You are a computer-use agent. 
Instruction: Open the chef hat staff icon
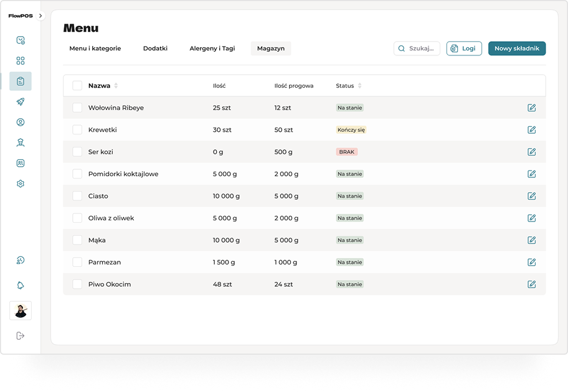pyautogui.click(x=21, y=142)
